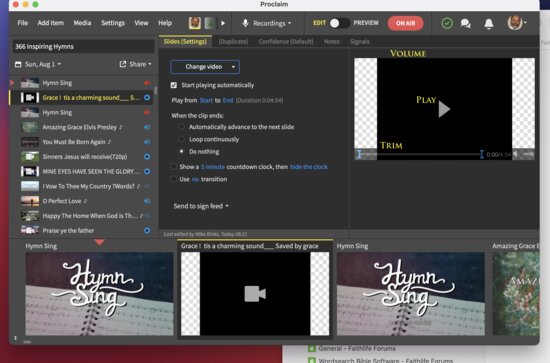The width and height of the screenshot is (550, 363).
Task: Enable the Use transition checkbox
Action: (x=173, y=179)
